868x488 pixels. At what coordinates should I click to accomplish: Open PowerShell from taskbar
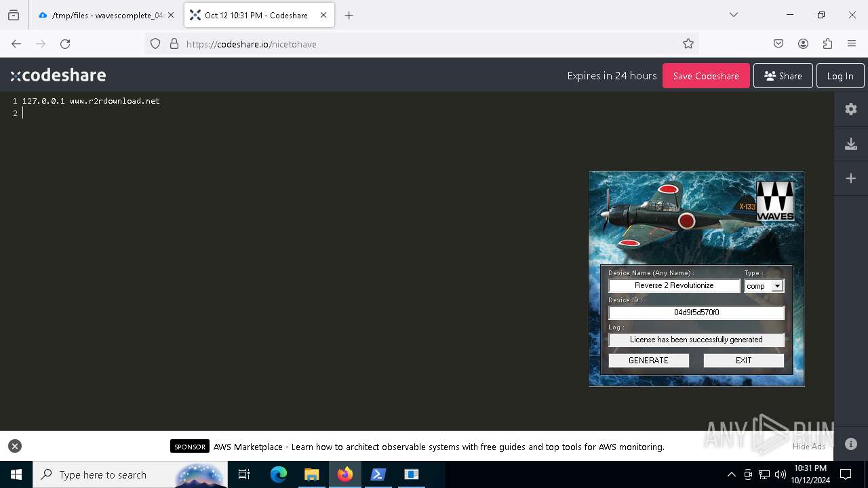378,474
